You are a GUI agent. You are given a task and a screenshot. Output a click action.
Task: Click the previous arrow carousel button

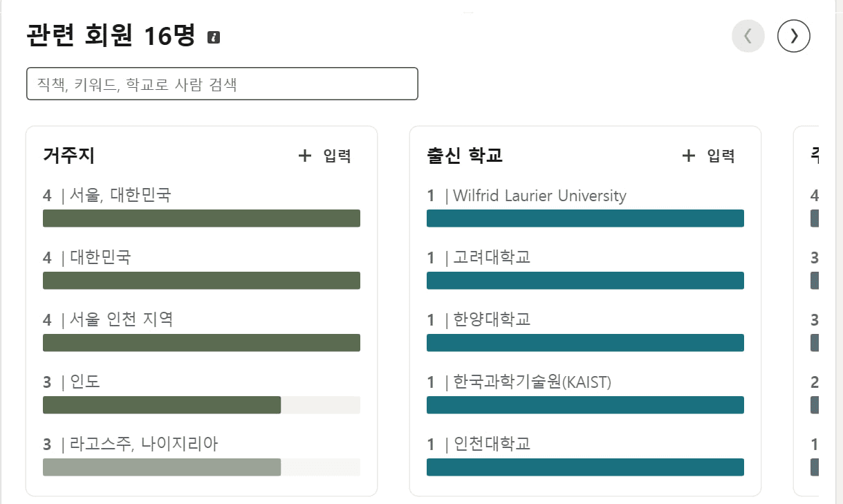coord(748,36)
